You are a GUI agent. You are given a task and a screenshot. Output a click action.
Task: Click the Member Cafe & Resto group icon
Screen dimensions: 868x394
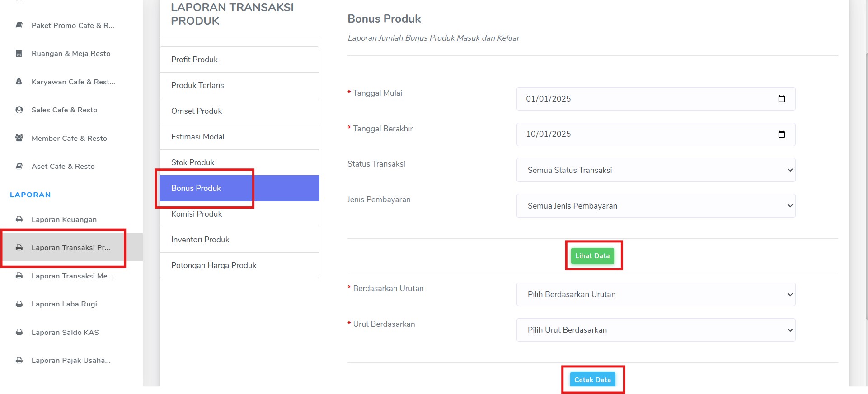pyautogui.click(x=19, y=138)
